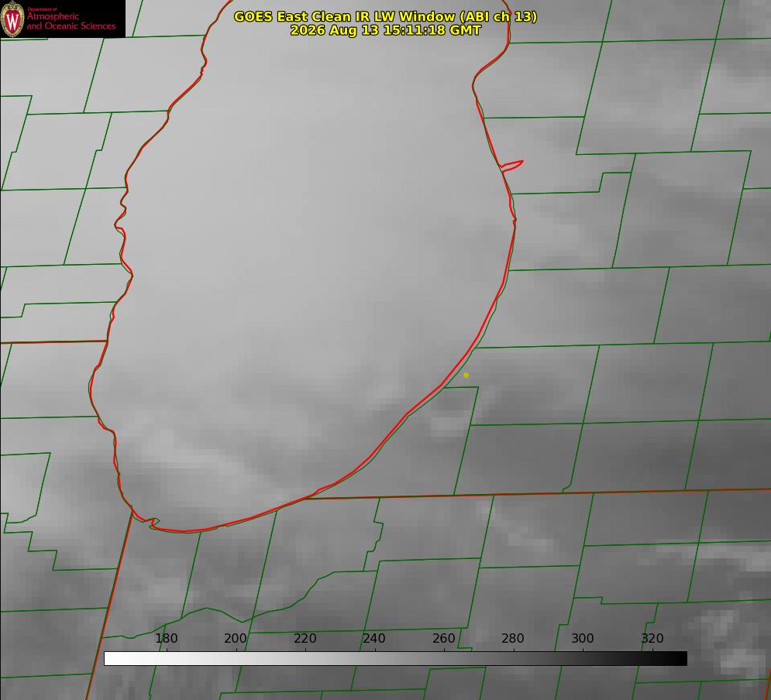The height and width of the screenshot is (700, 771).
Task: Pick the 220 colorbar value label
Action: click(x=305, y=638)
